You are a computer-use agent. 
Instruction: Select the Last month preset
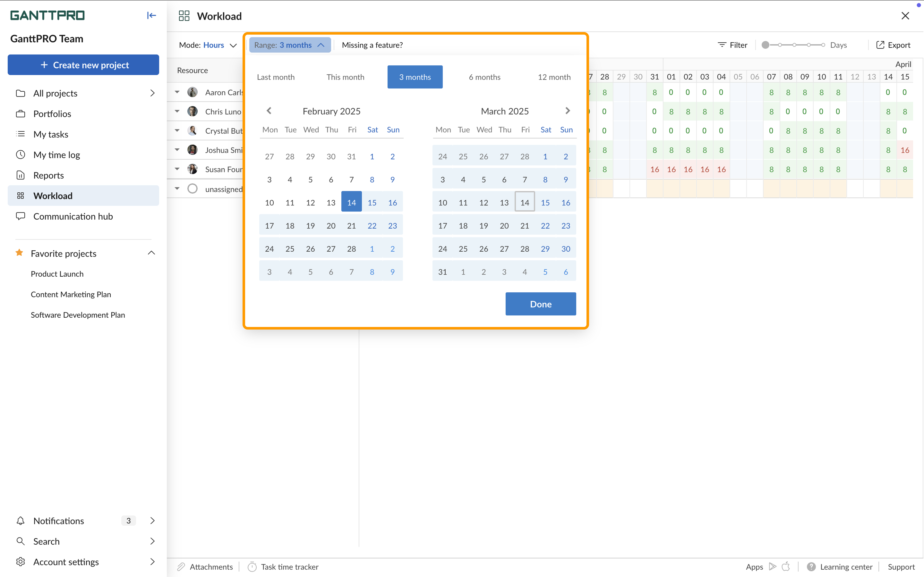pyautogui.click(x=276, y=77)
